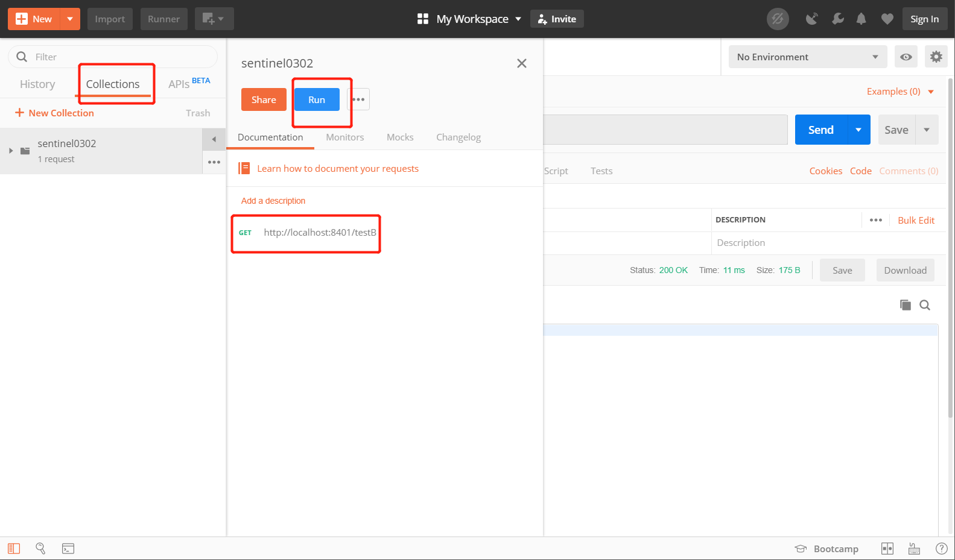Viewport: 955px width, 560px height.
Task: Open the Save dropdown arrow
Action: 927,130
